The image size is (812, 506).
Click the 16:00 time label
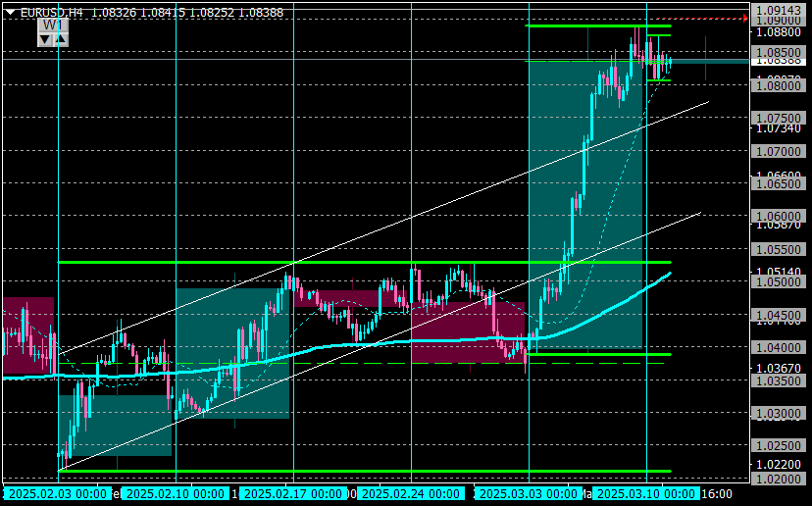(x=717, y=493)
